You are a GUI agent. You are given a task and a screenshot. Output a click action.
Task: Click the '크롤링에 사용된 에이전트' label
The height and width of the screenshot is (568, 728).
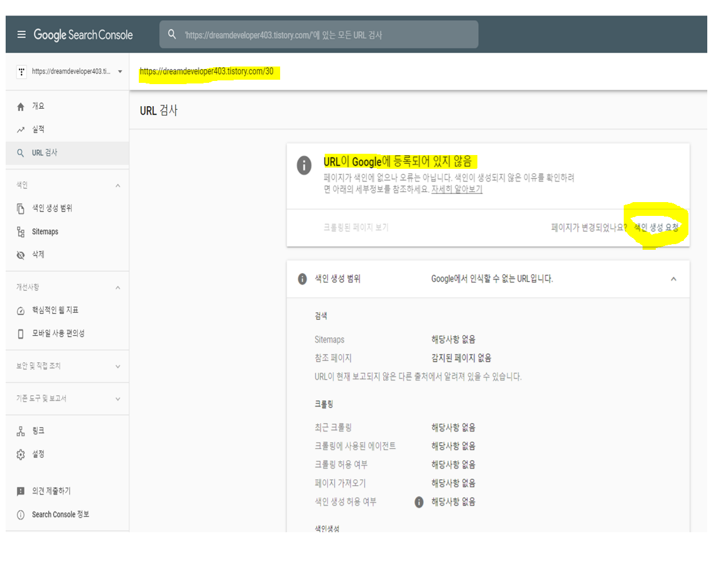[355, 446]
